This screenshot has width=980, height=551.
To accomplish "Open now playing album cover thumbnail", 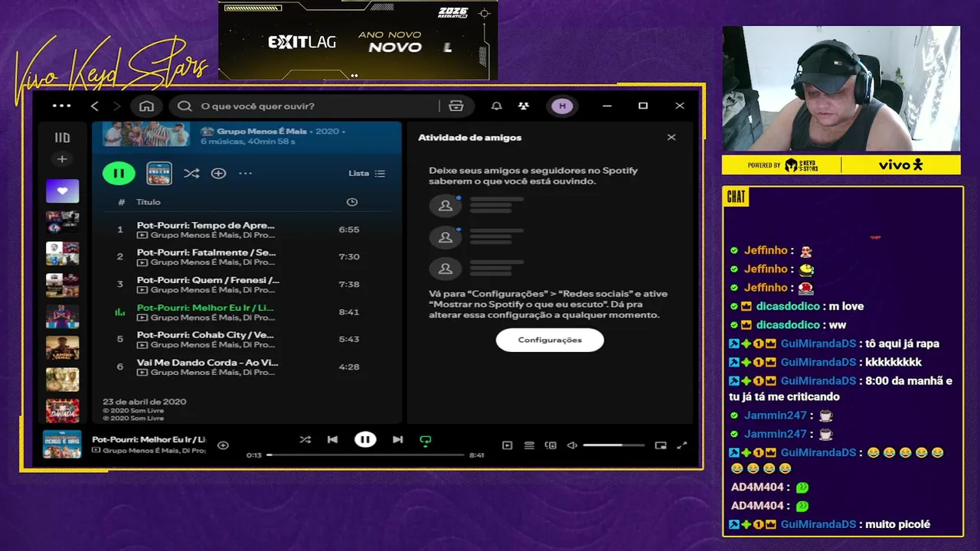I will [62, 445].
